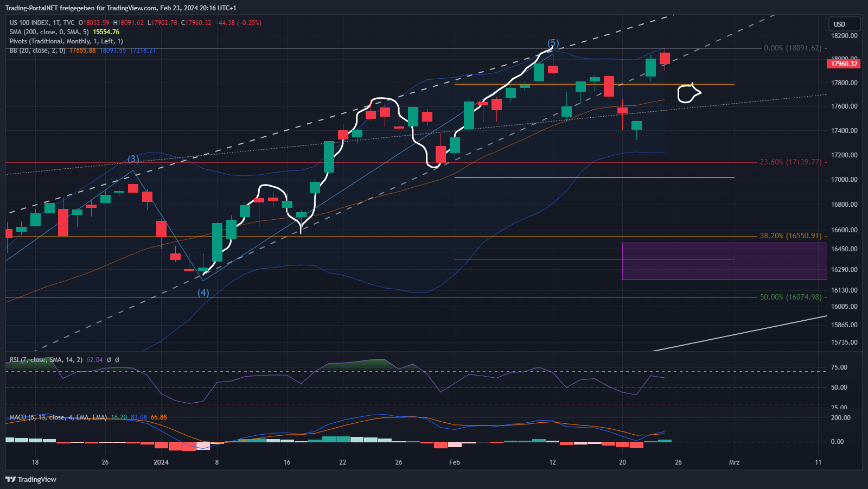The image size is (868, 489).
Task: Click the 38.20% Fibonacci level label
Action: (x=790, y=236)
